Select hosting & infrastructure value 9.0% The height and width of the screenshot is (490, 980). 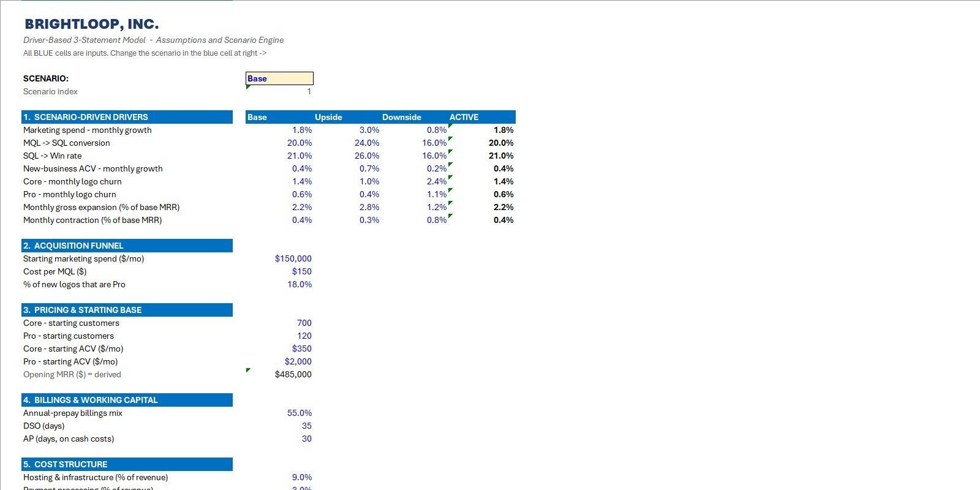click(x=302, y=477)
